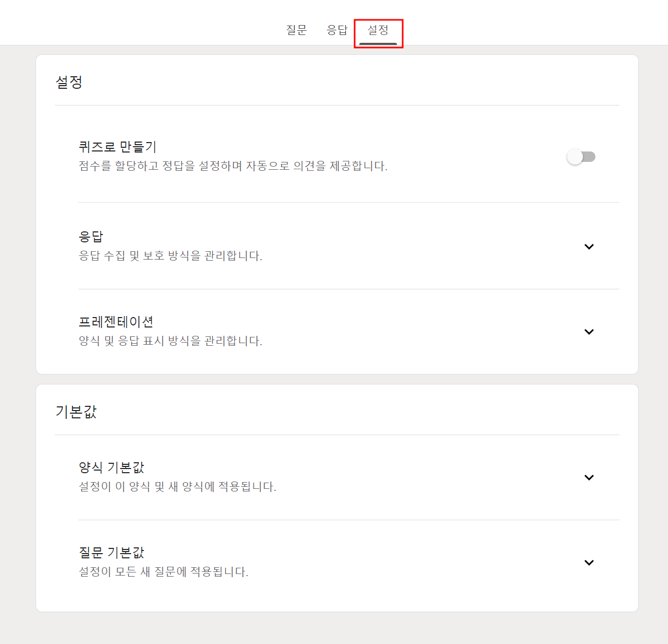Screen dimensions: 668x644
Task: Expand the 프레젠테이션 settings section
Action: tap(589, 332)
